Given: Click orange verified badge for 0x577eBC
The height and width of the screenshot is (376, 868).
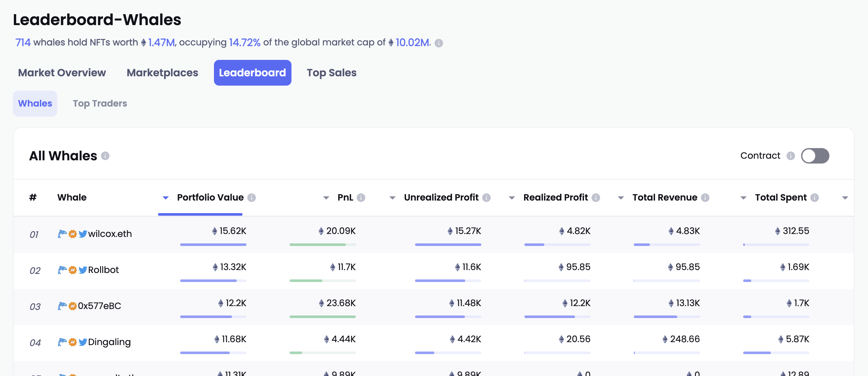Looking at the screenshot, I should 72,306.
